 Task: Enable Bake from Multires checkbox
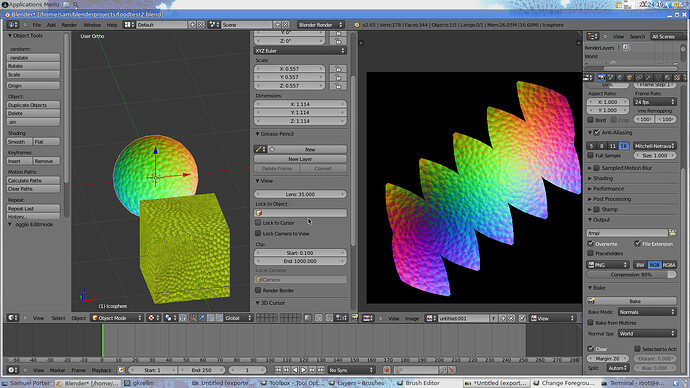click(591, 322)
